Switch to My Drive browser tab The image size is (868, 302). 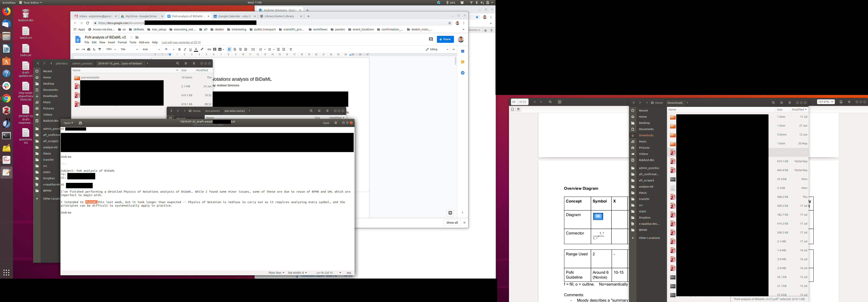[141, 16]
